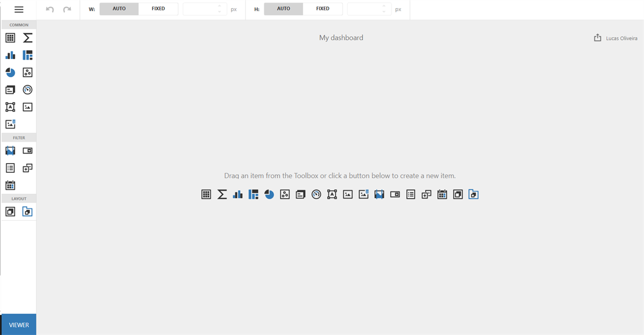Create a List Box using the center button row

point(411,194)
